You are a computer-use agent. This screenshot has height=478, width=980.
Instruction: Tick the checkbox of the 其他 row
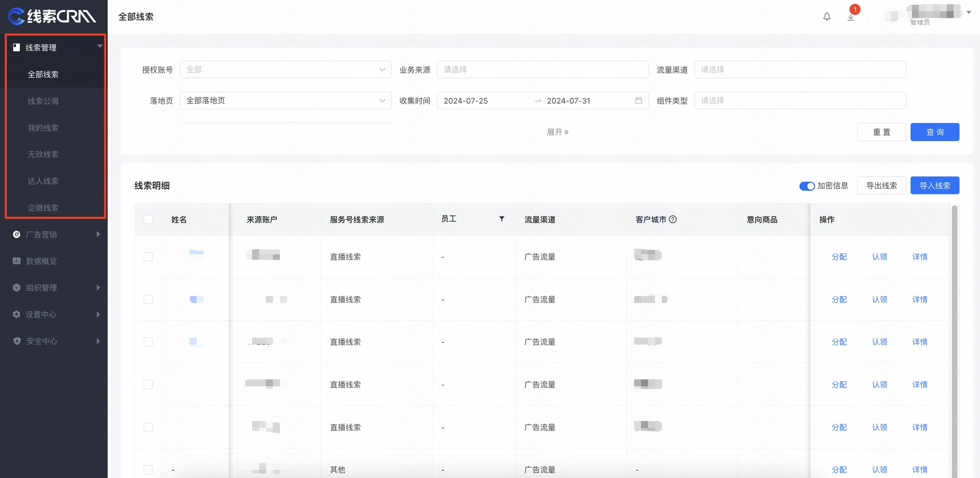click(x=148, y=469)
